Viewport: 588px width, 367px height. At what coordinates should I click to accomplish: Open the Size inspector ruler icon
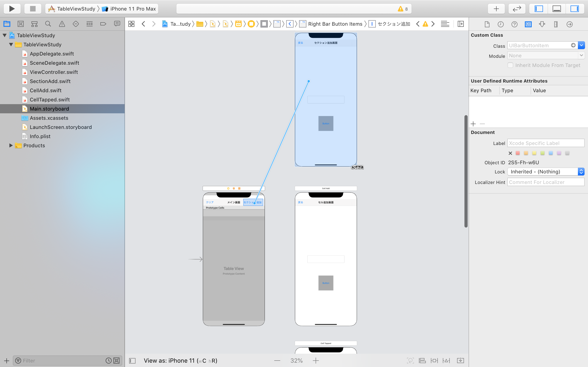point(556,24)
